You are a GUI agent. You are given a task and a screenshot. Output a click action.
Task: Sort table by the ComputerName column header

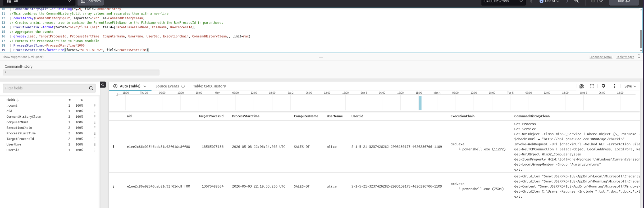point(306,116)
